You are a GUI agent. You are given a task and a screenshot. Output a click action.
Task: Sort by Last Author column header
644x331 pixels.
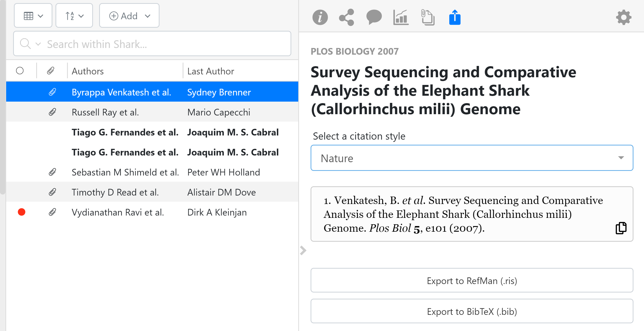tap(211, 71)
